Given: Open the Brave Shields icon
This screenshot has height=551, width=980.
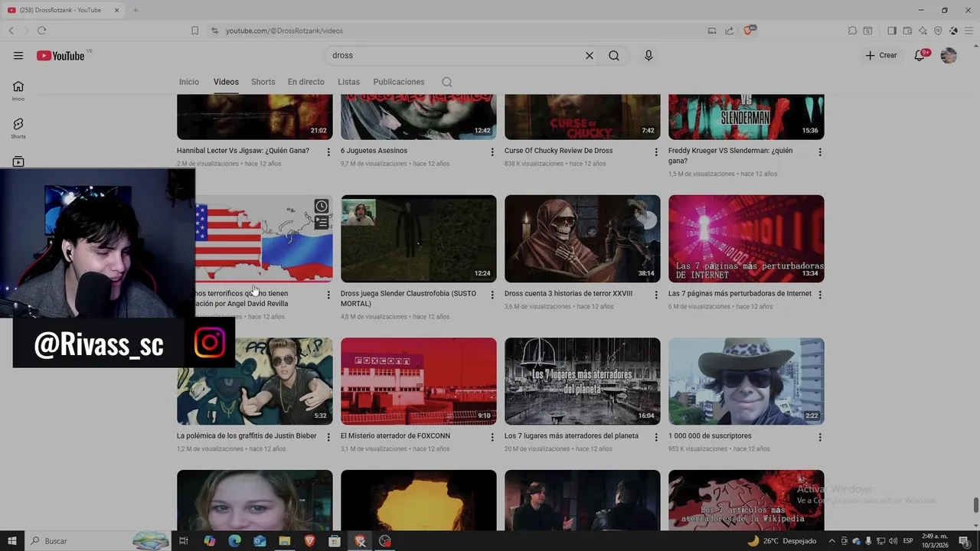Looking at the screenshot, I should pyautogui.click(x=749, y=31).
